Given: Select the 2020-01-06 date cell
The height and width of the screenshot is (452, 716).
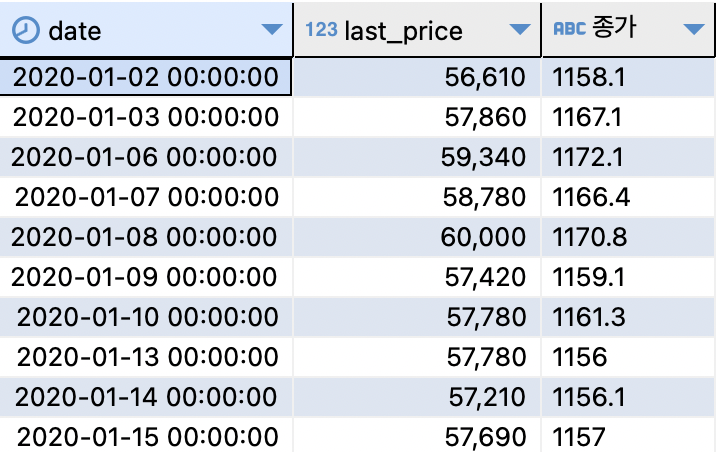Looking at the screenshot, I should [146, 158].
